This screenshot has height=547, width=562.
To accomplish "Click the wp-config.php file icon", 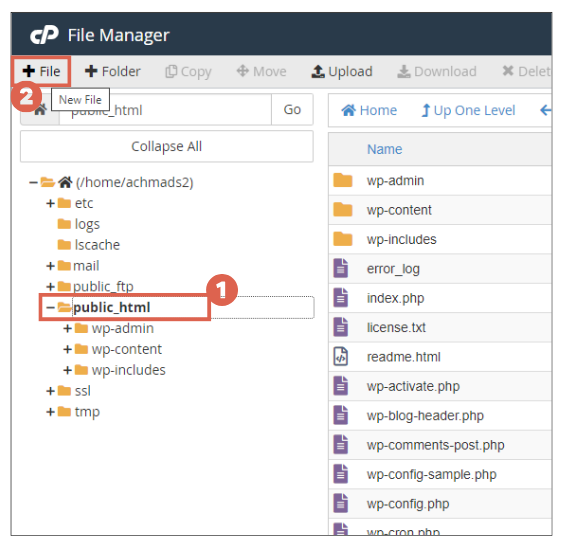I will click(340, 503).
